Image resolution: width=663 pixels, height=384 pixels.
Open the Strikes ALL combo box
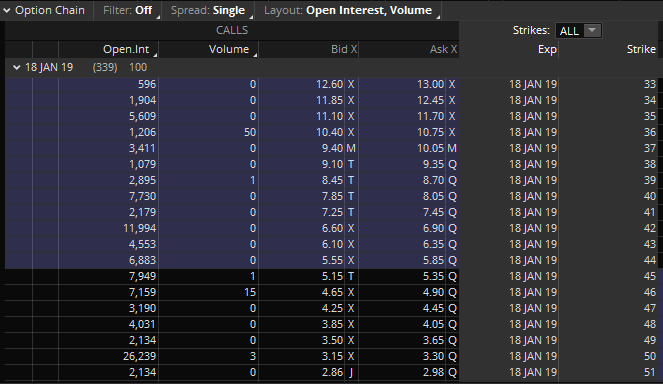(x=578, y=30)
